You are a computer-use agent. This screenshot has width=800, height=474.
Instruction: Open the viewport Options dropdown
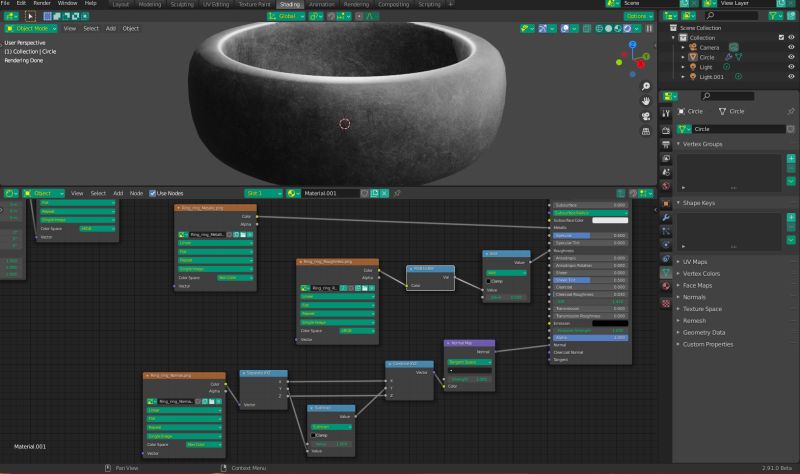click(638, 16)
